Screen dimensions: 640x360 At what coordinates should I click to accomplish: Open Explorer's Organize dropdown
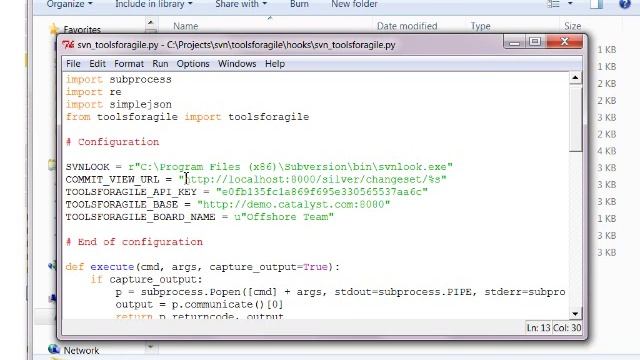[x=69, y=4]
